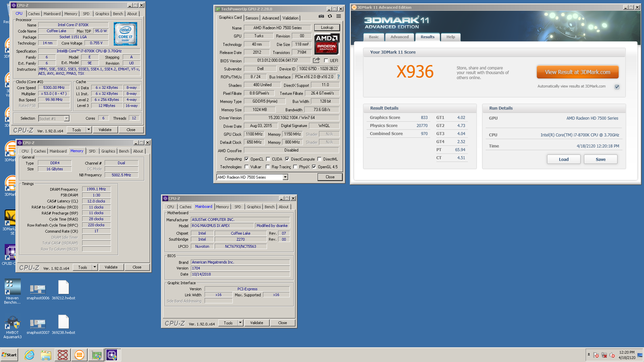Switch to the Caches tab in CPU-Z CPU window
Viewport: 644px width, 362px height.
pos(34,14)
